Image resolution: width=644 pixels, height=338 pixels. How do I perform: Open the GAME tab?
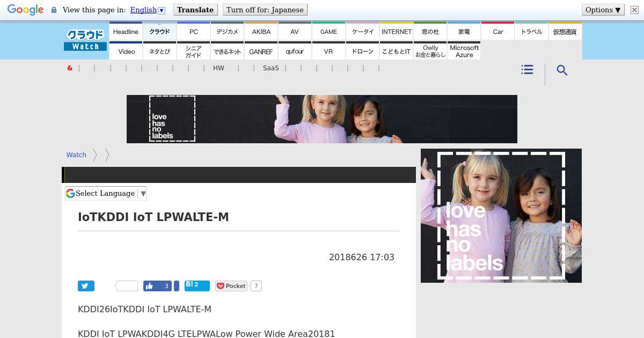point(328,32)
